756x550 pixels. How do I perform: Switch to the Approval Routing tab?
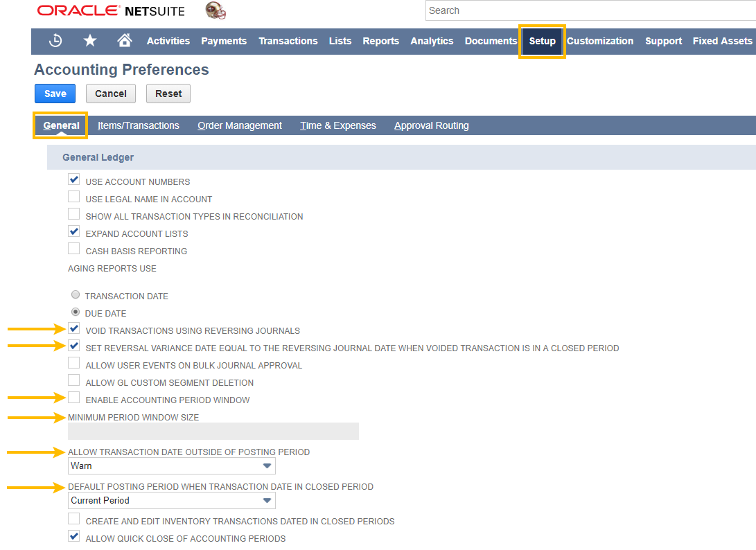pyautogui.click(x=431, y=125)
